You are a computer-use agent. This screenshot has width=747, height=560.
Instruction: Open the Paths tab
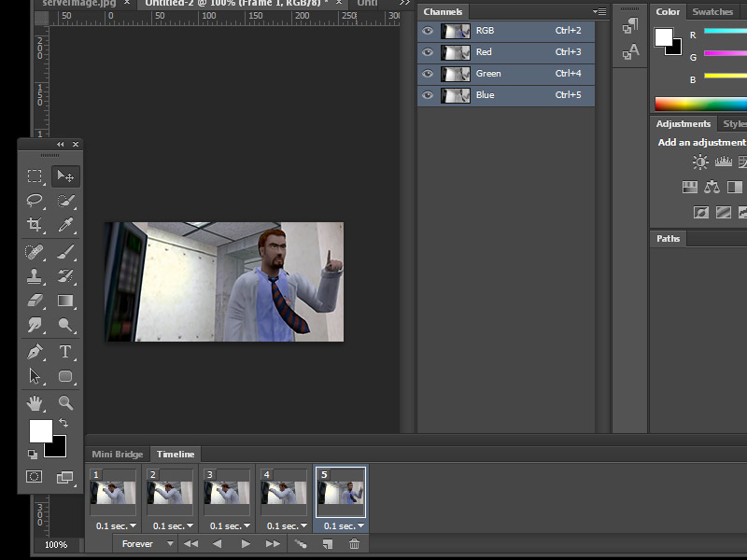[x=668, y=239]
